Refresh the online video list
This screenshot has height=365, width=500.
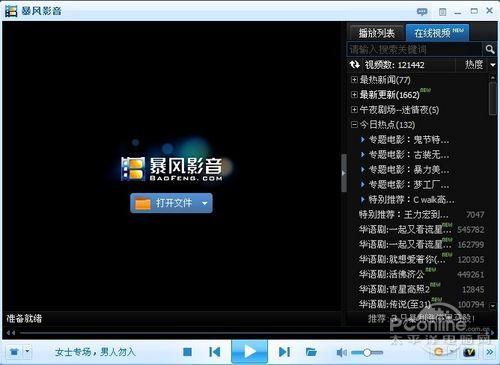354,64
